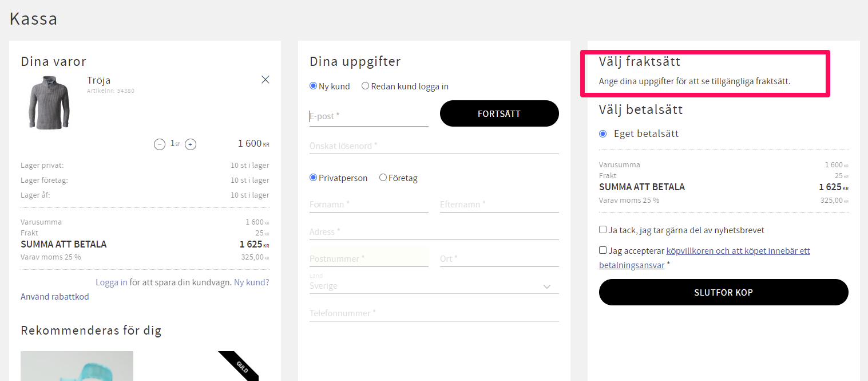Viewport: 868px width, 381px height.
Task: Focus the E-post input field
Action: tap(369, 116)
